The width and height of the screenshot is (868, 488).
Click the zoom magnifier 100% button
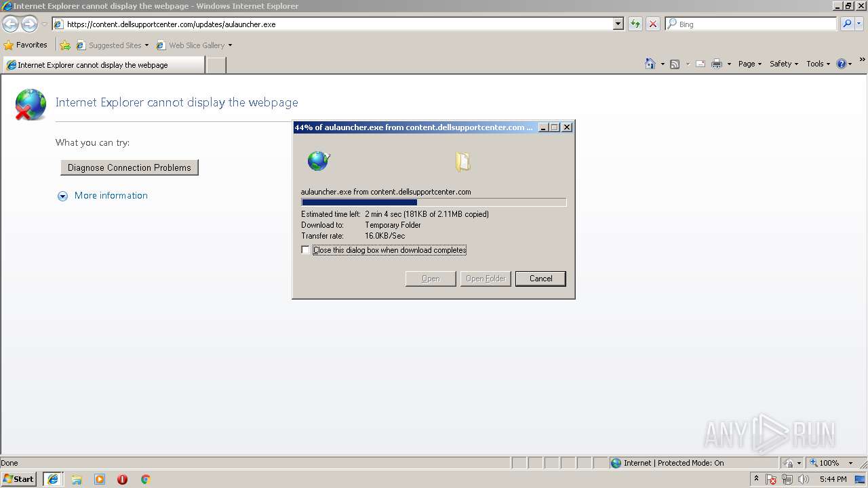point(825,463)
